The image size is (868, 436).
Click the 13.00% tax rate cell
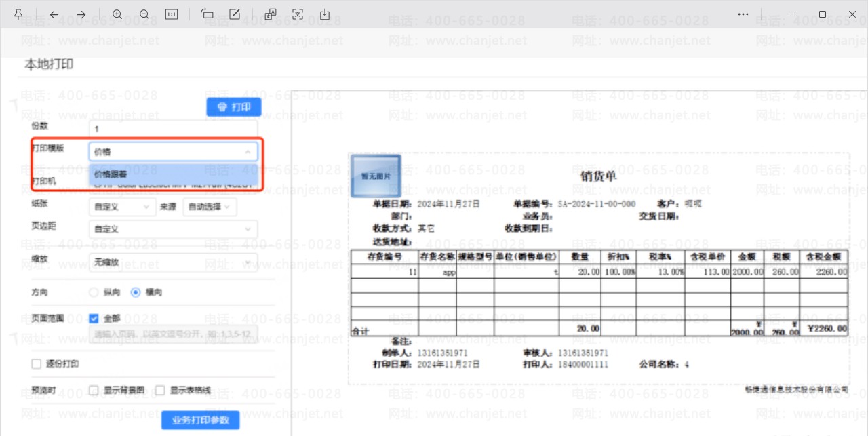(660, 271)
